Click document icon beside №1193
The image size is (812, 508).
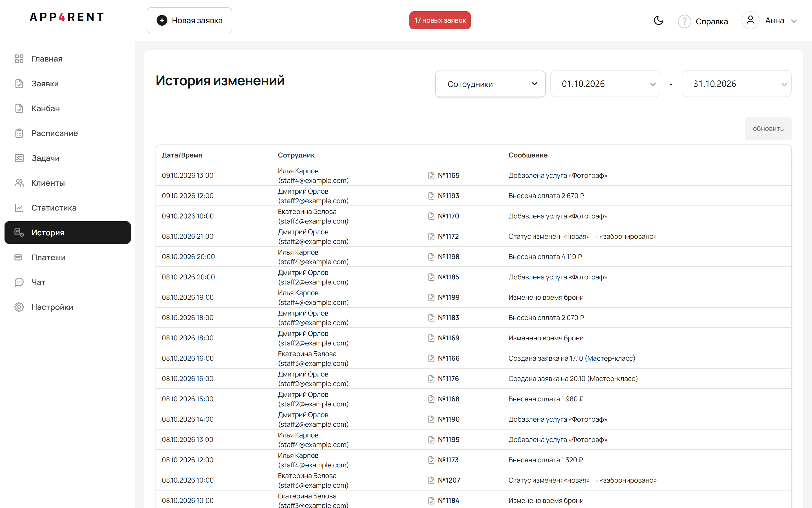[x=431, y=196]
